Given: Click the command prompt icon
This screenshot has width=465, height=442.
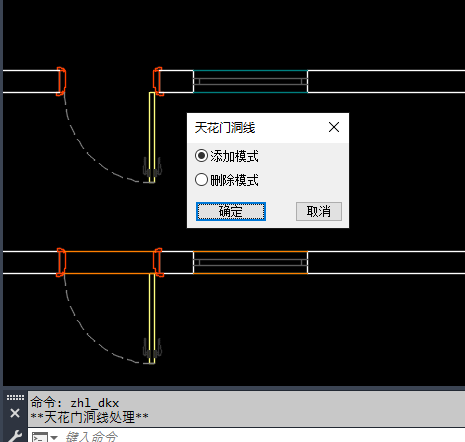Looking at the screenshot, I should pos(40,437).
